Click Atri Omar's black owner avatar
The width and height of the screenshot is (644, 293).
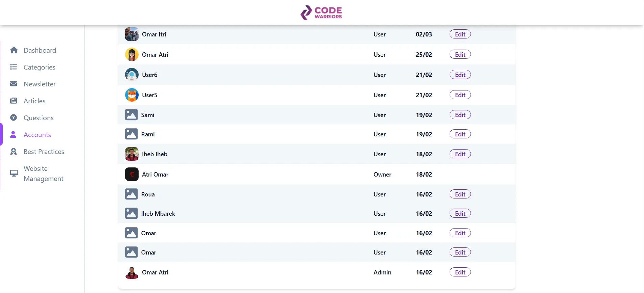[x=132, y=175]
